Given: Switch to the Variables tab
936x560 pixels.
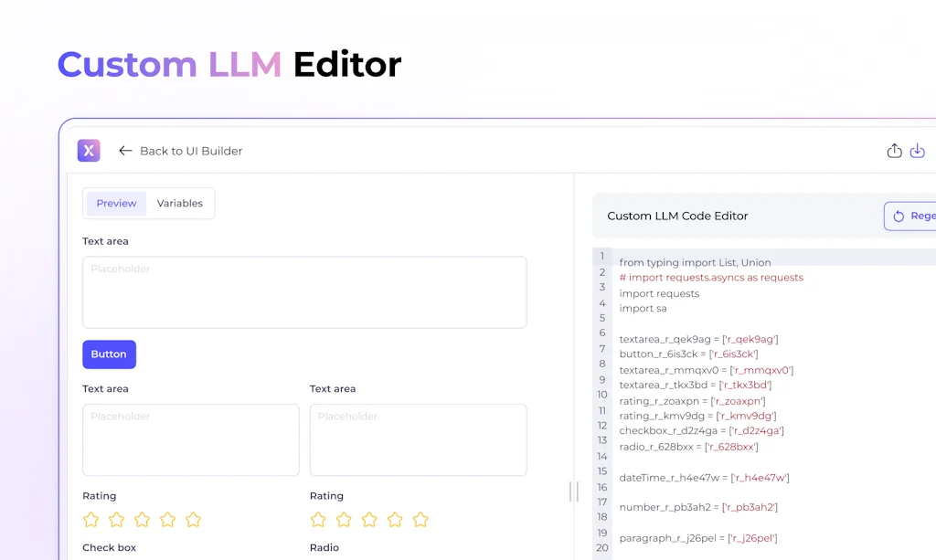Looking at the screenshot, I should (x=180, y=203).
